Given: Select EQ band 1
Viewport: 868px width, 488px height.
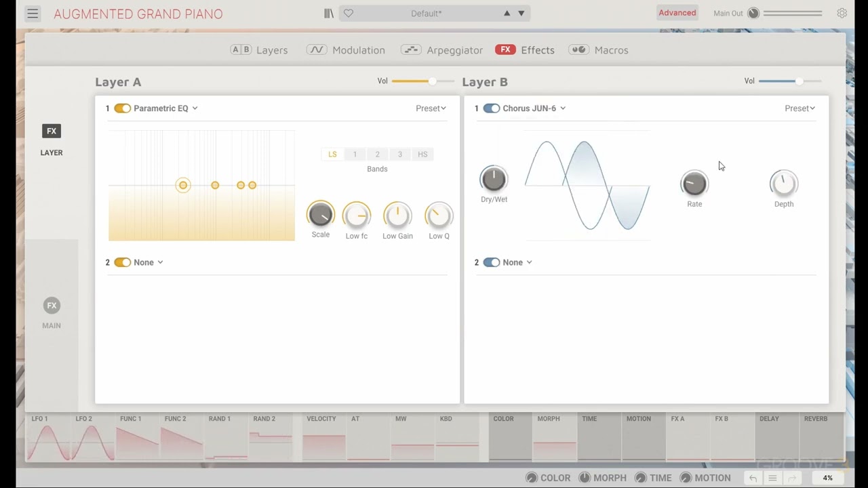Looking at the screenshot, I should point(355,155).
